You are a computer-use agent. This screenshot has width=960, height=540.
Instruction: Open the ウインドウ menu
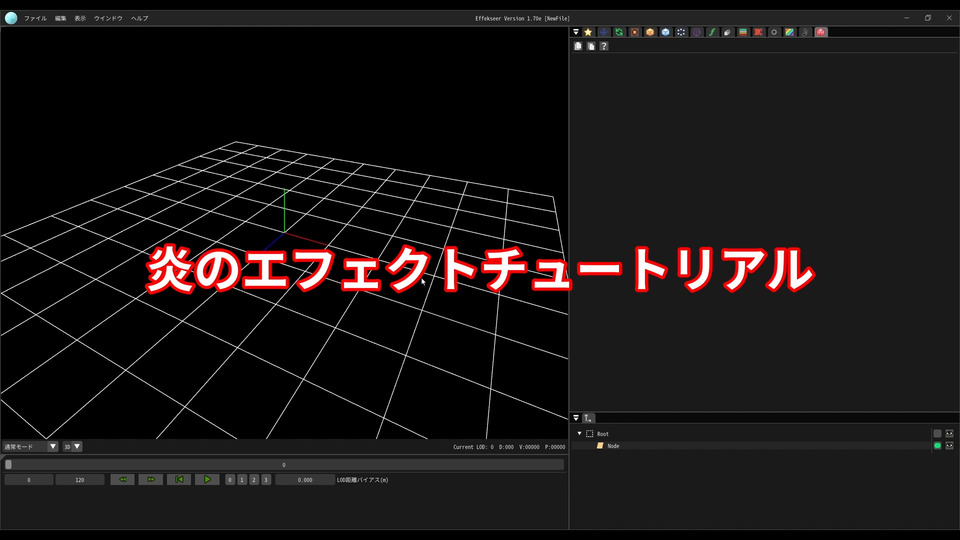108,18
